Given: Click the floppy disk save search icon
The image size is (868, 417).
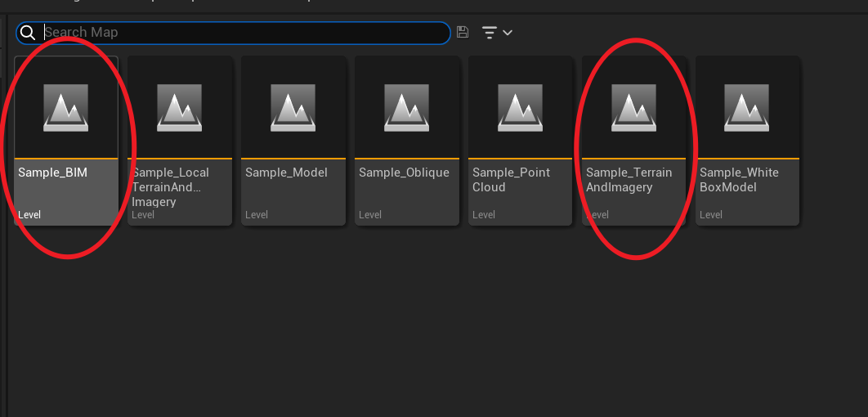Looking at the screenshot, I should pos(463,33).
